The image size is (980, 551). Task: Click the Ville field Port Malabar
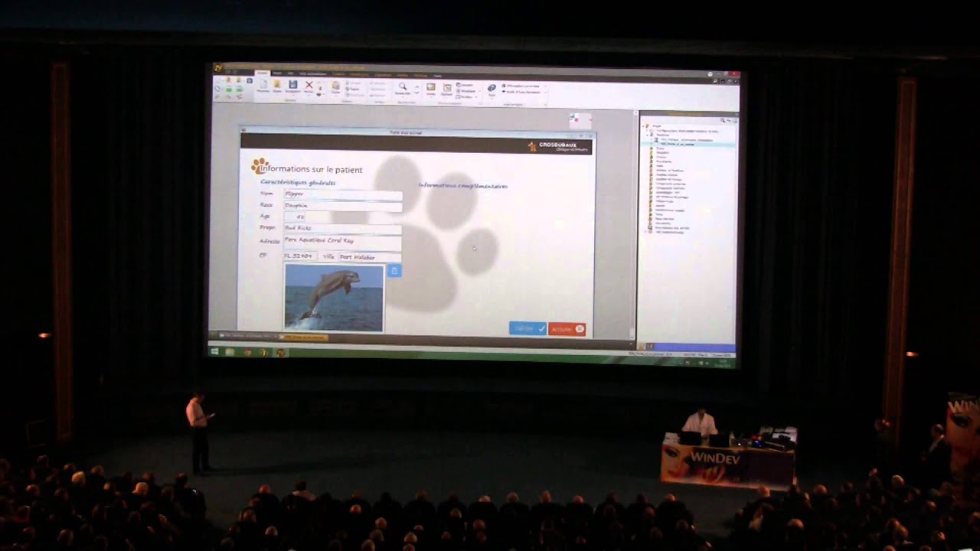tap(370, 256)
